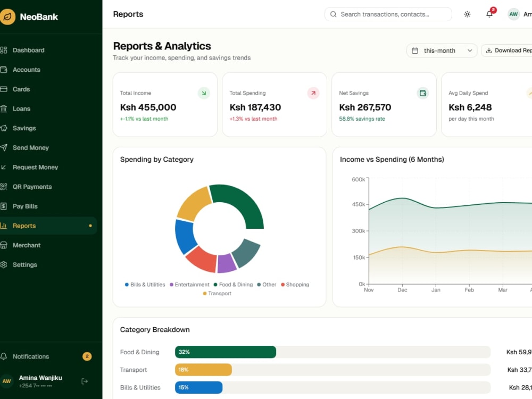Open the top bar notification bell
Viewport: 532px width, 399px height.
pyautogui.click(x=489, y=14)
